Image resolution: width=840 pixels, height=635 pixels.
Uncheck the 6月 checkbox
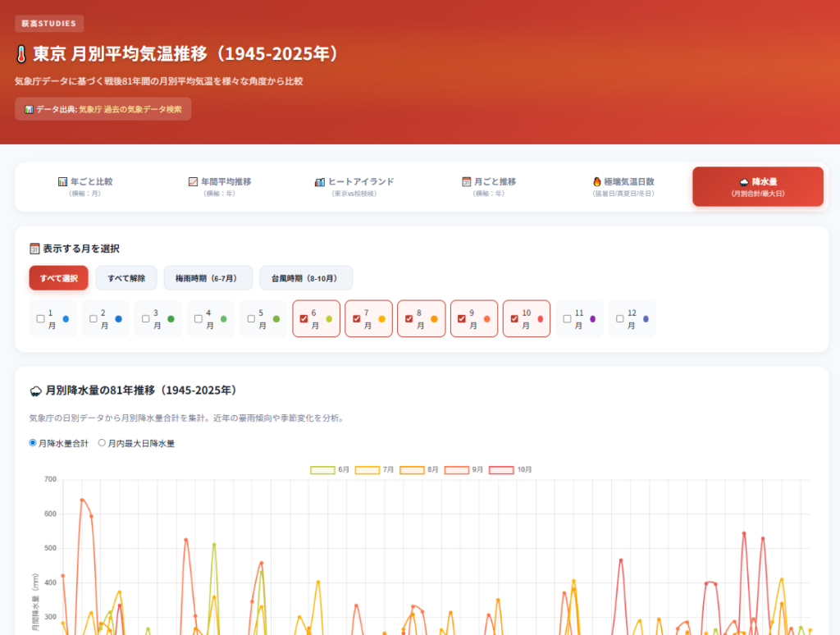304,319
